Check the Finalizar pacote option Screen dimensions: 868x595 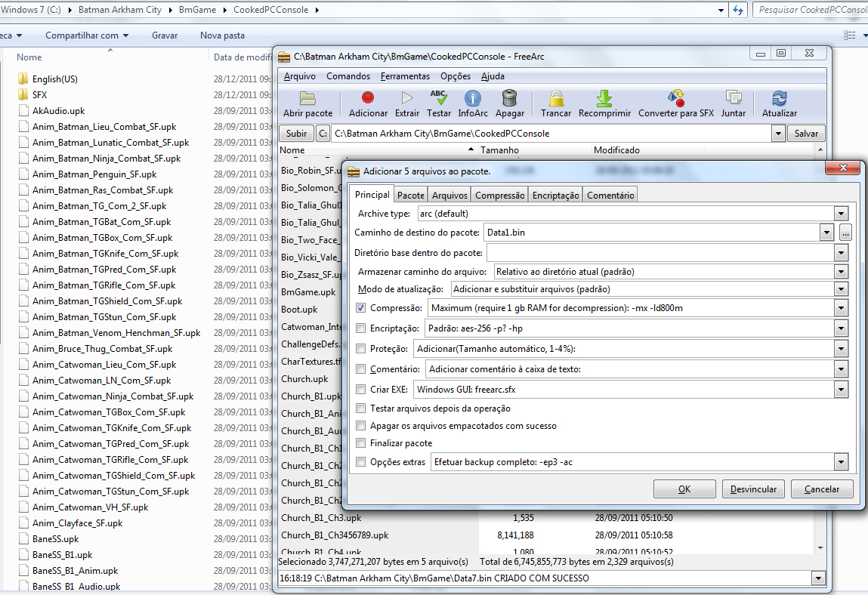click(361, 443)
